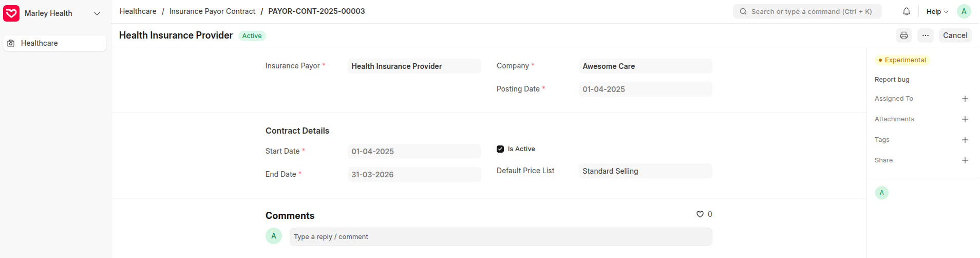Cancel the contract with the Cancel button
Image resolution: width=980 pixels, height=258 pixels.
pos(955,35)
